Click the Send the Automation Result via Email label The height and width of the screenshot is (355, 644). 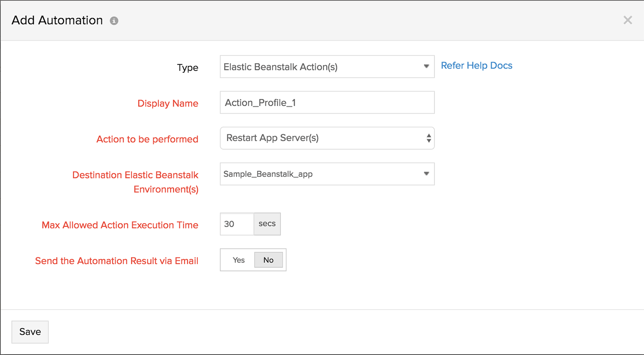click(x=117, y=261)
